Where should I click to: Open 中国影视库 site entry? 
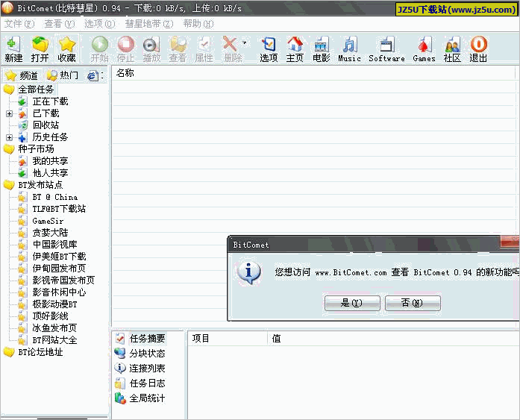pyautogui.click(x=54, y=245)
